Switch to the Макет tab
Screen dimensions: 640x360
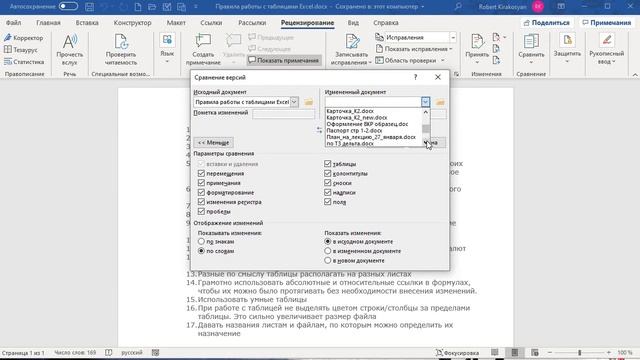click(x=176, y=23)
